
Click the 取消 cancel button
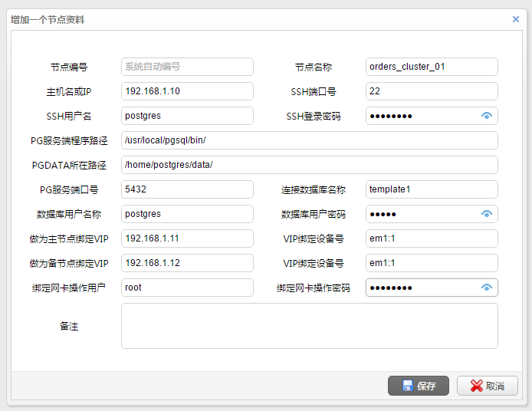(x=487, y=386)
